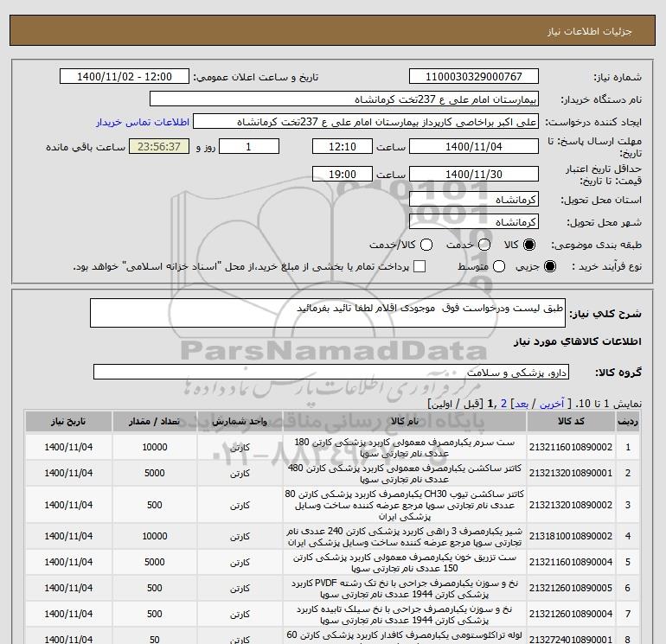Click the شماره نیاز field 1100030329000767

(474, 76)
